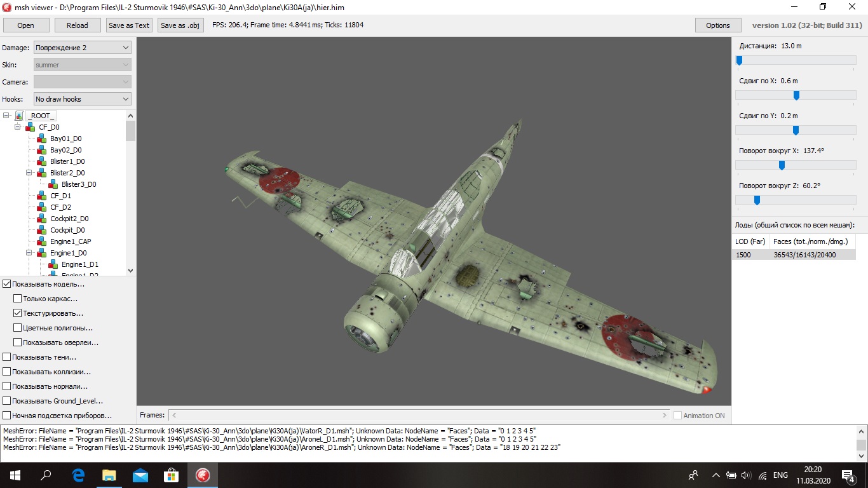Click the mesh icon next to Engine1_CAP

41,241
